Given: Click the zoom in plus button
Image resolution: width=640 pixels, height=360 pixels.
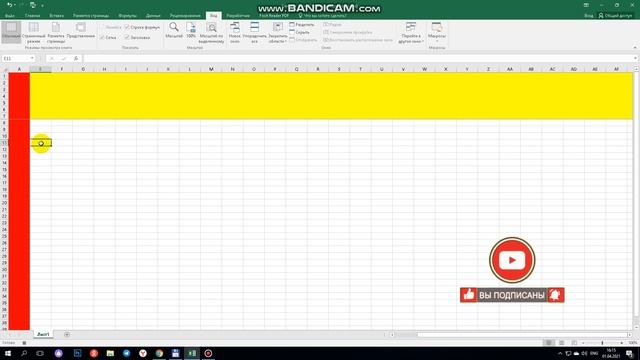Looking at the screenshot, I should [622, 343].
